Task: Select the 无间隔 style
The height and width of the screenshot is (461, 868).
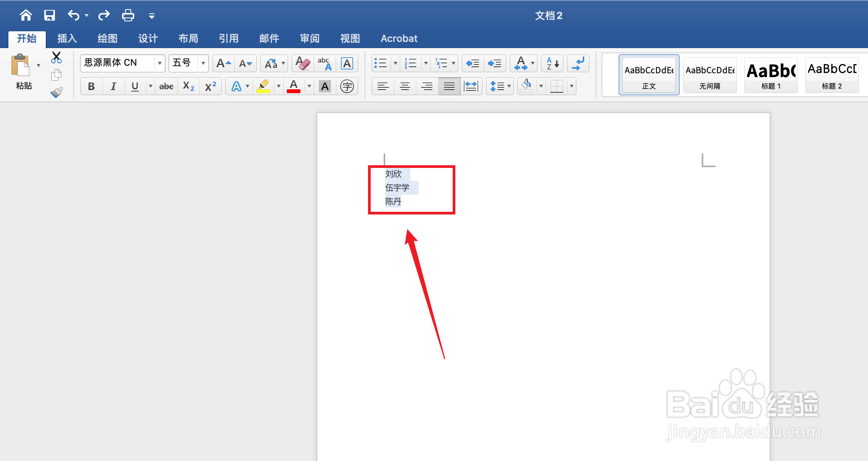Action: pyautogui.click(x=710, y=75)
